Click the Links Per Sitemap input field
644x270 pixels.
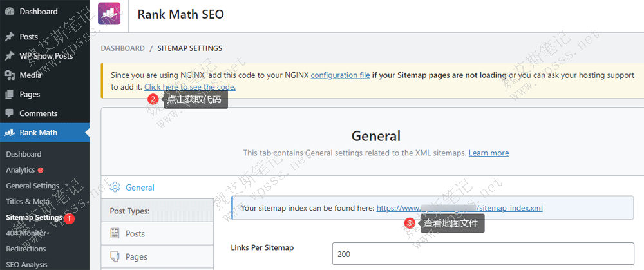[483, 253]
